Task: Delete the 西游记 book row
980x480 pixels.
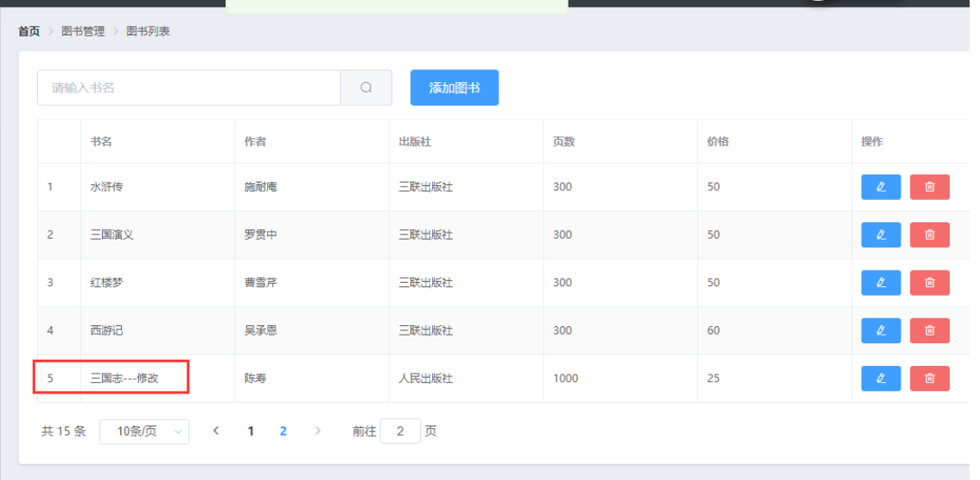Action: [x=929, y=330]
